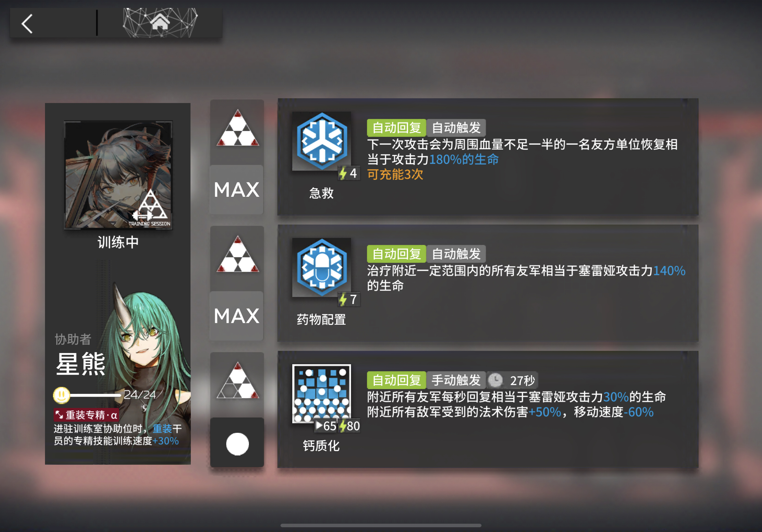The width and height of the screenshot is (762, 532).
Task: Open the home navigation icon
Action: [160, 23]
